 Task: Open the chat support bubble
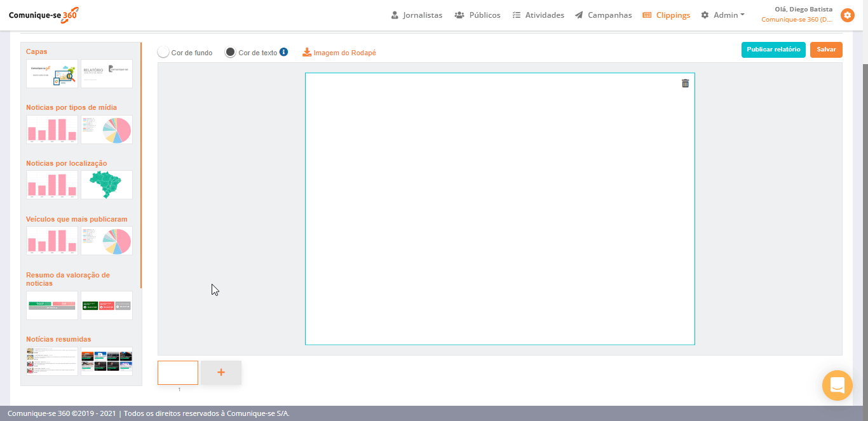tap(837, 385)
